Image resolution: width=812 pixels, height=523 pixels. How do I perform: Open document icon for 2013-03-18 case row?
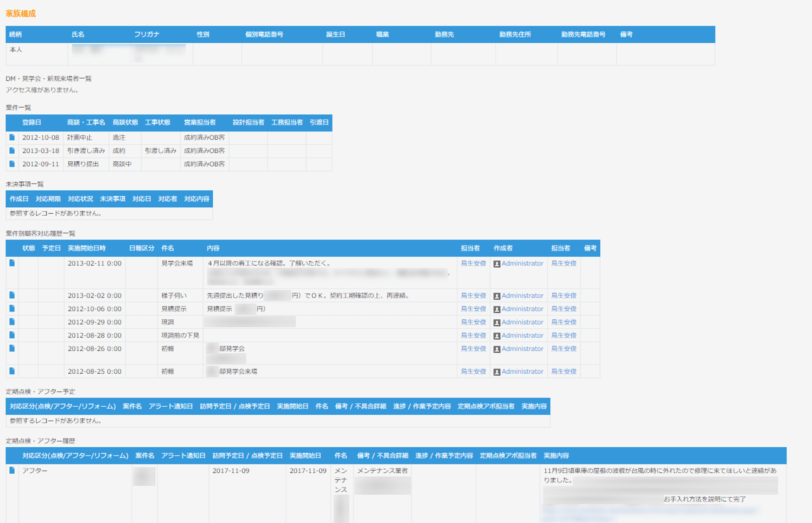pos(12,151)
